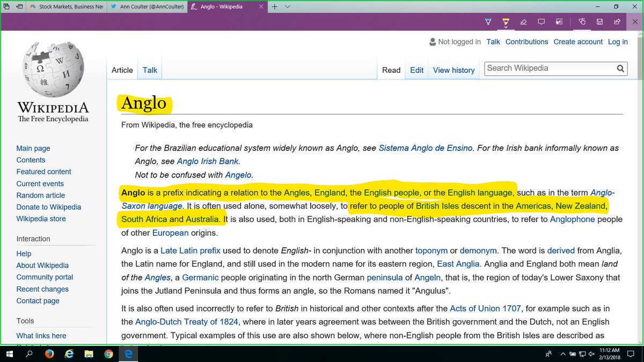Open tabs you've set aside
644x362 pixels.
point(6,6)
